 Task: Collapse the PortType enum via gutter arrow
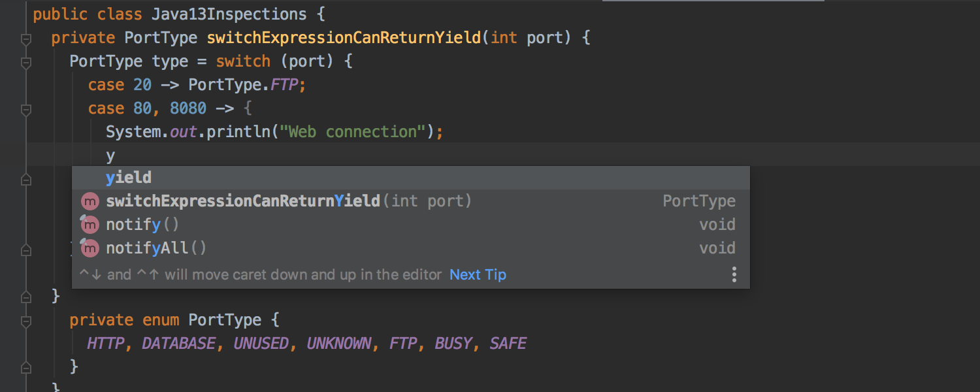pyautogui.click(x=26, y=321)
